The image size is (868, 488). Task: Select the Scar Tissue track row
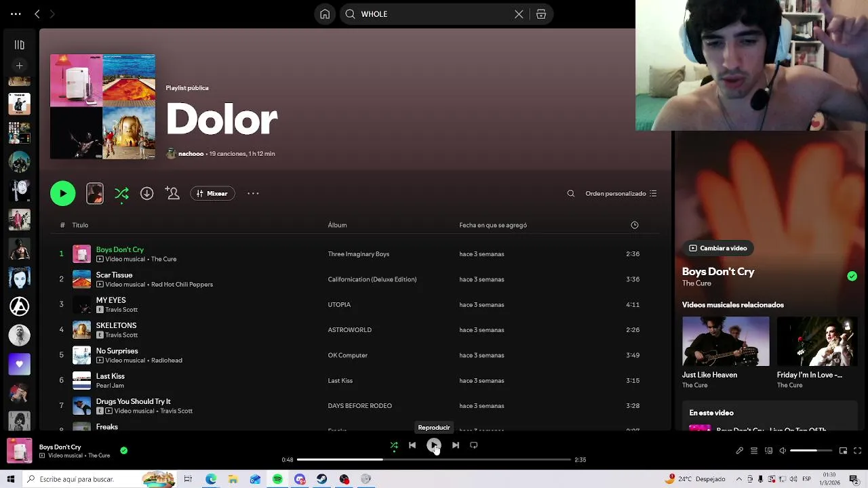(x=355, y=279)
